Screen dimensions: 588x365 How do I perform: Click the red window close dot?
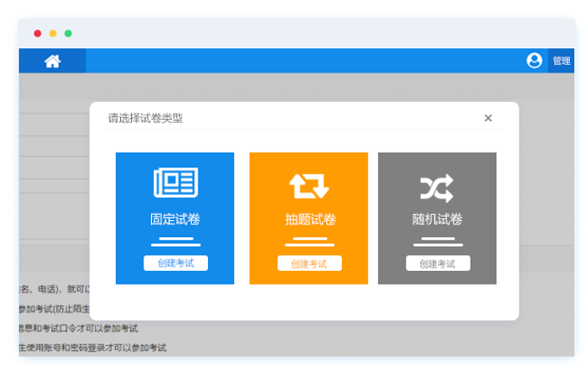point(37,34)
